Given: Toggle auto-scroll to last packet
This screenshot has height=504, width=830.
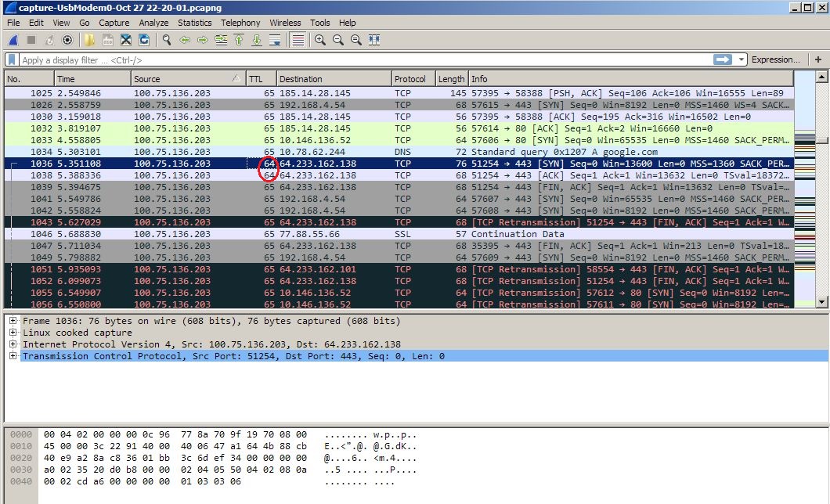Looking at the screenshot, I should (x=276, y=40).
